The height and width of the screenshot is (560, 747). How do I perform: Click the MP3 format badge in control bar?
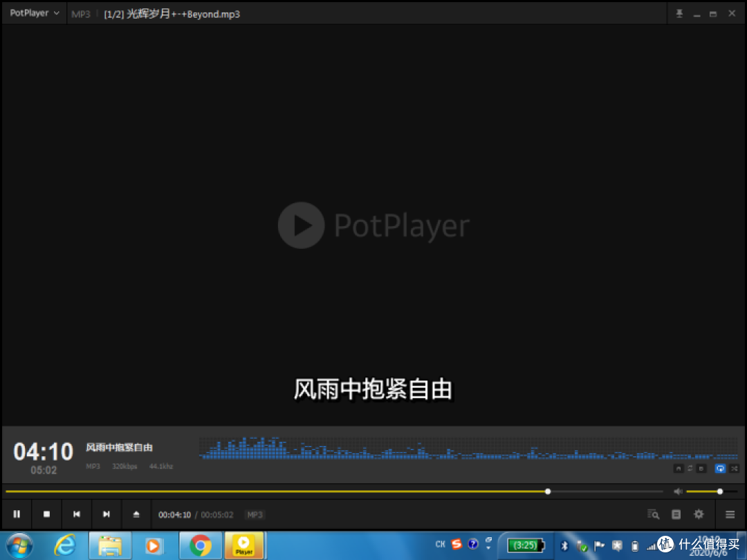(x=255, y=515)
